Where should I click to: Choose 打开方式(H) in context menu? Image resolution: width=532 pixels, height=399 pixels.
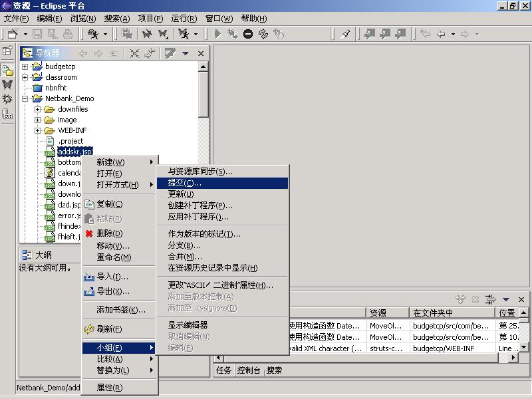(x=119, y=185)
